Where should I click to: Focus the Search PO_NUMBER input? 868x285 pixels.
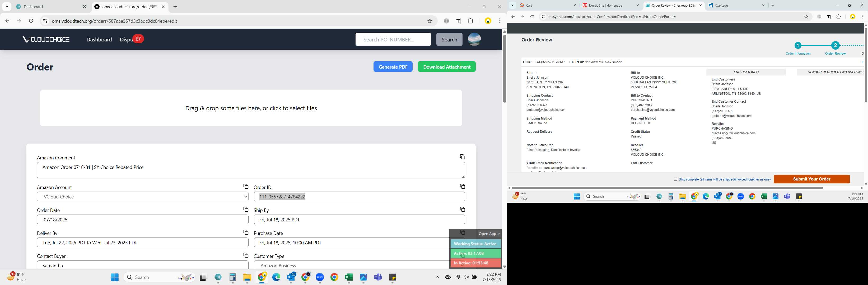tap(393, 39)
